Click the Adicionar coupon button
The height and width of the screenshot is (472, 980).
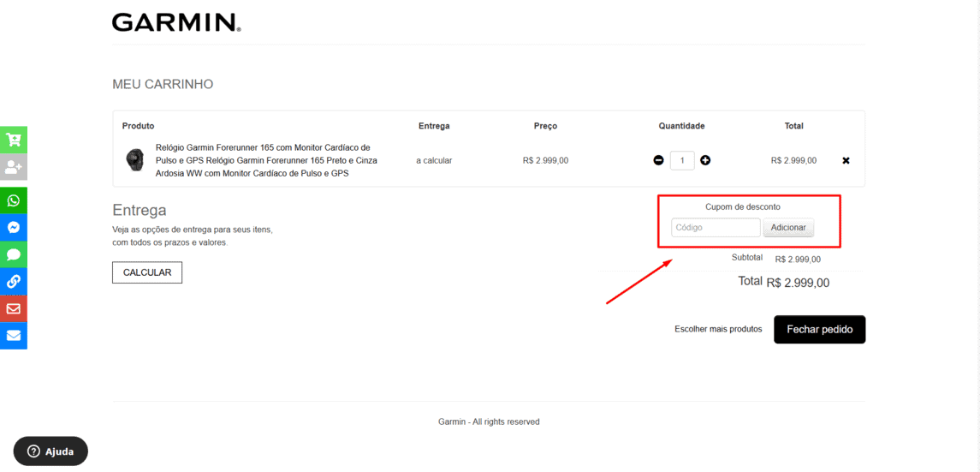(788, 228)
